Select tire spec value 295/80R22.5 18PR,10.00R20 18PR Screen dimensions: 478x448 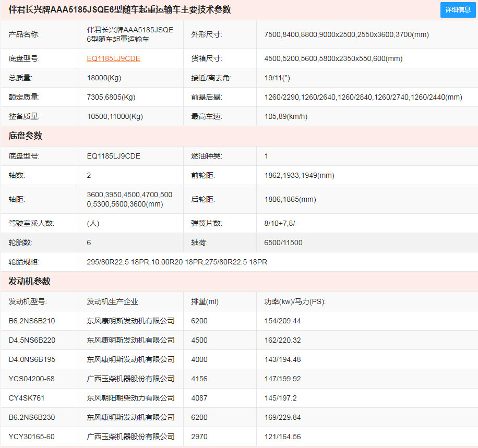tap(177, 262)
